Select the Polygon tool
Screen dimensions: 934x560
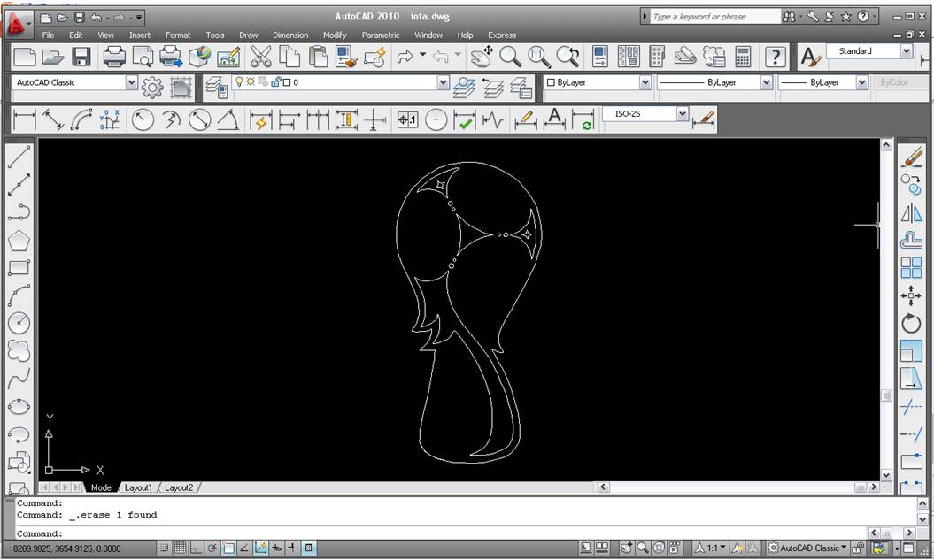click(x=19, y=241)
